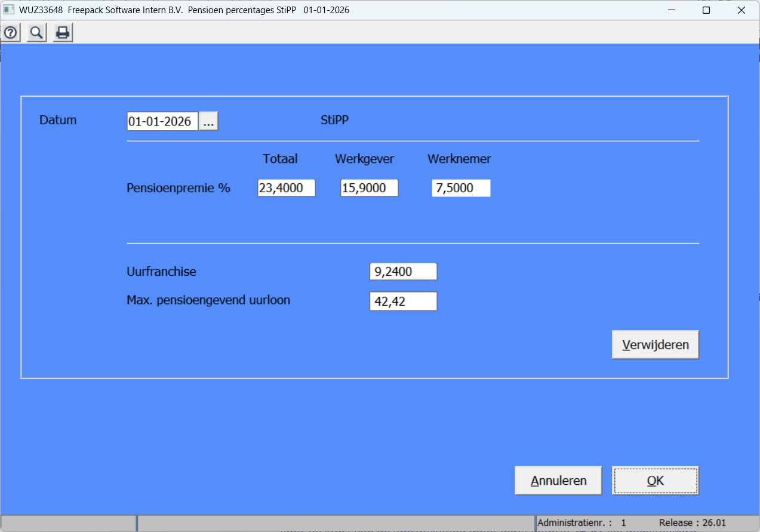Close the window with the X

click(x=741, y=10)
